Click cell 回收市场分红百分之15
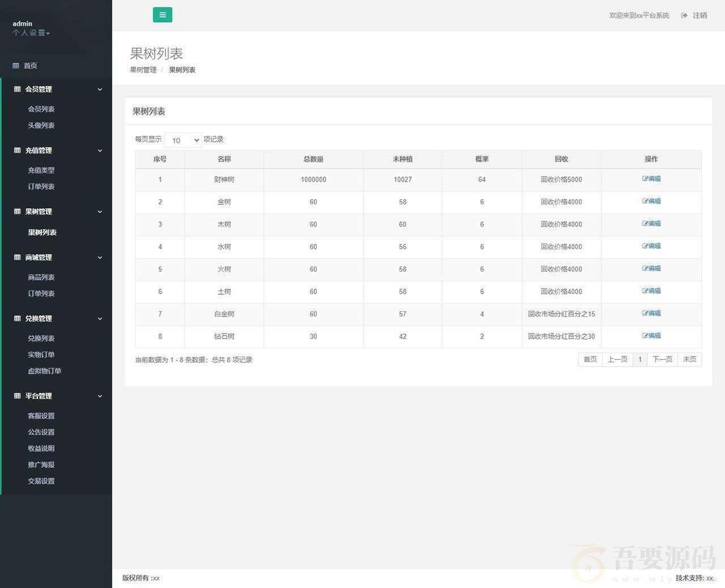 click(561, 314)
